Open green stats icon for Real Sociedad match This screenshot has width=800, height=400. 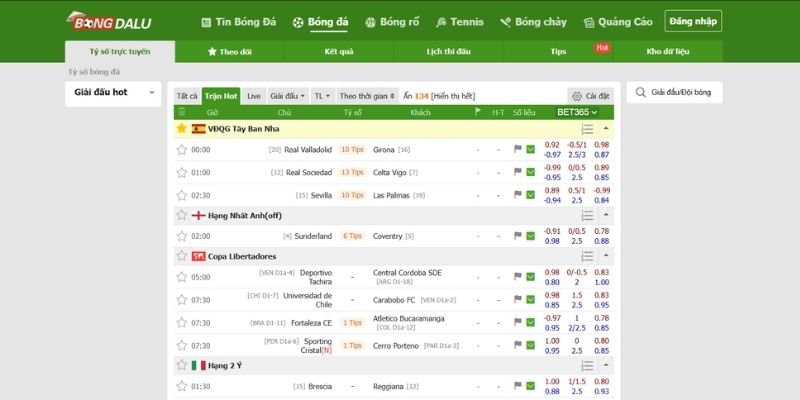coord(531,172)
